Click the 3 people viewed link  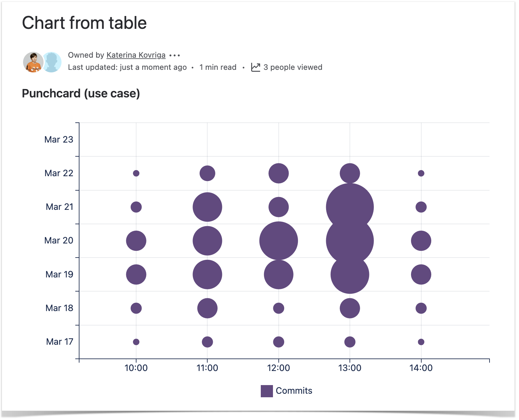pos(292,67)
